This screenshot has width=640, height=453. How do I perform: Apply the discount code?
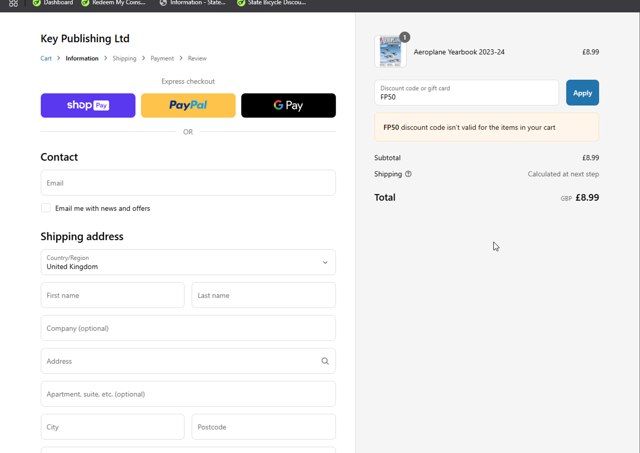point(582,93)
